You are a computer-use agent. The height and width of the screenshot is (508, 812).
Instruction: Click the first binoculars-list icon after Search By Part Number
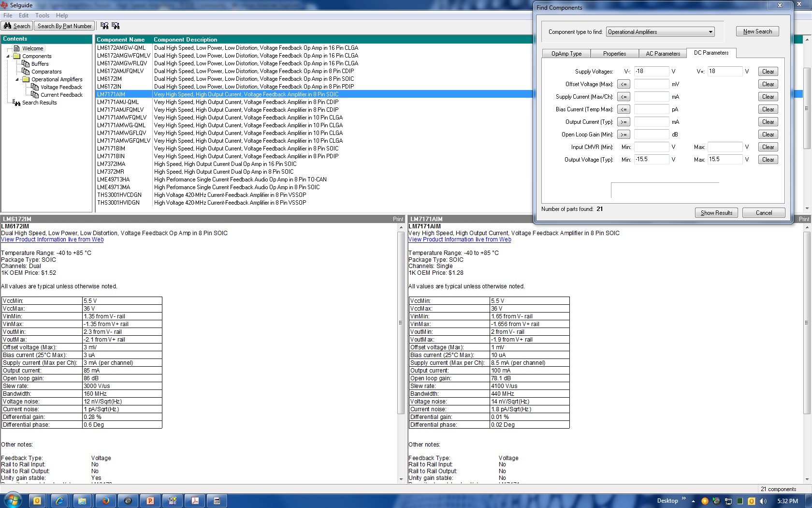click(x=104, y=26)
